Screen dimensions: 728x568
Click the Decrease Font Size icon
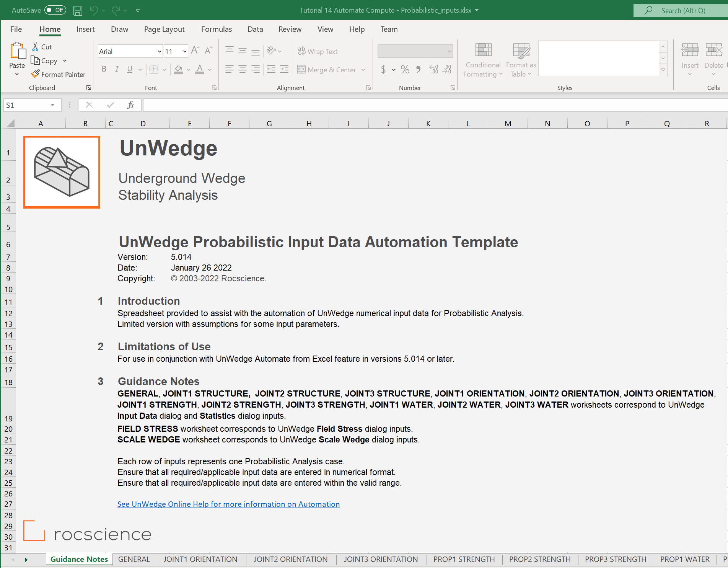coord(208,51)
